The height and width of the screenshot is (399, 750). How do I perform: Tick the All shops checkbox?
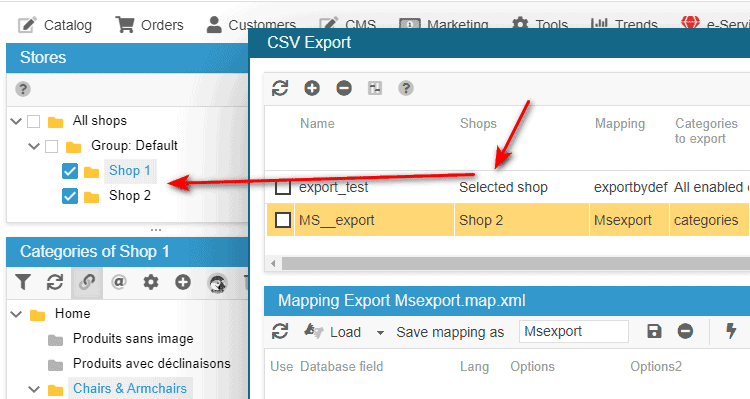point(33,121)
